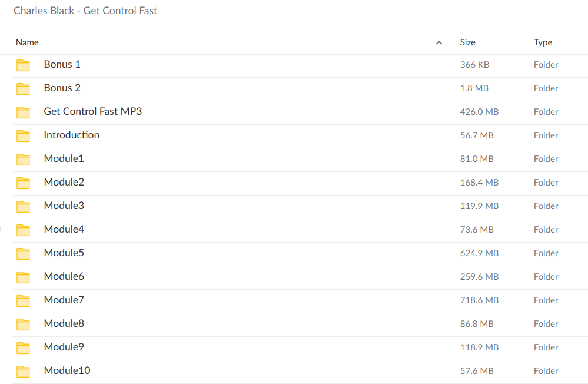
Task: Click the ascending sort arrow beside Name
Action: click(439, 42)
